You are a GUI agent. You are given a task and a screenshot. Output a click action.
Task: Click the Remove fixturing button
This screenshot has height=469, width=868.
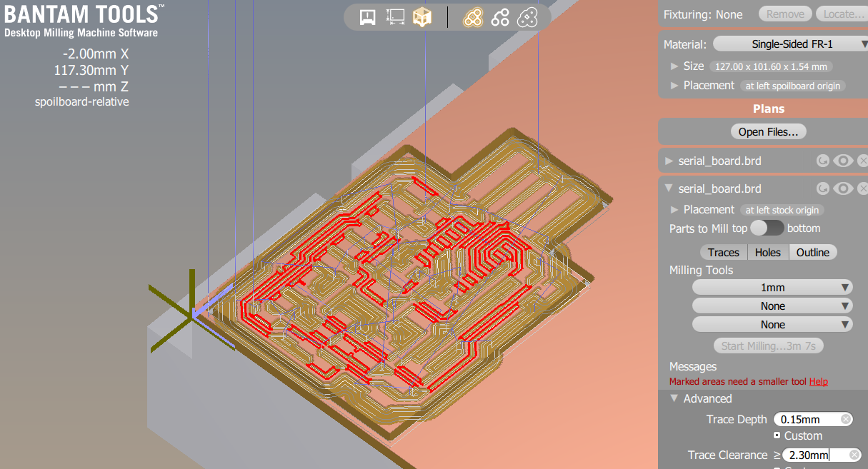(x=785, y=14)
